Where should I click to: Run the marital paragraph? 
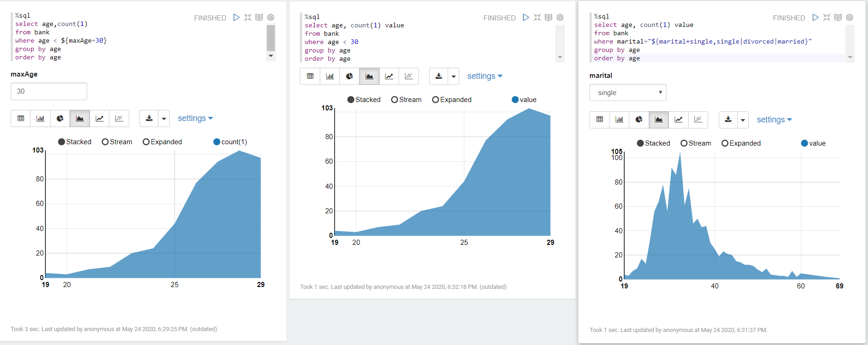(816, 18)
